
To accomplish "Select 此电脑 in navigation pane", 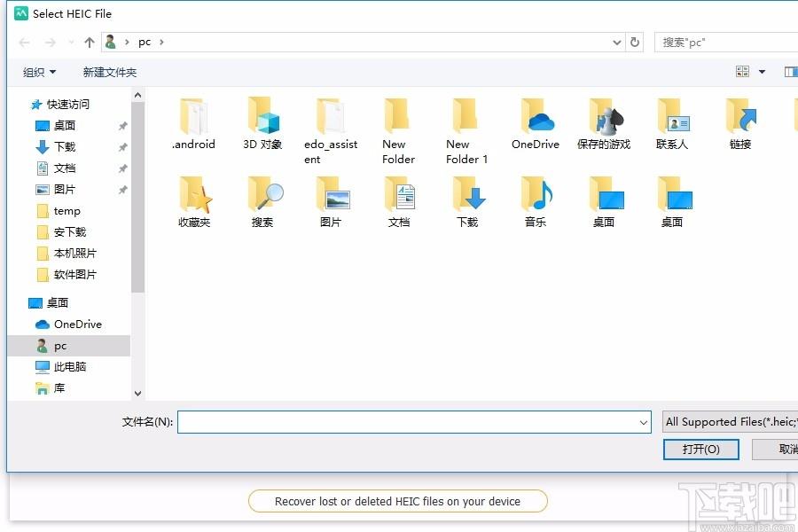I will [x=70, y=367].
